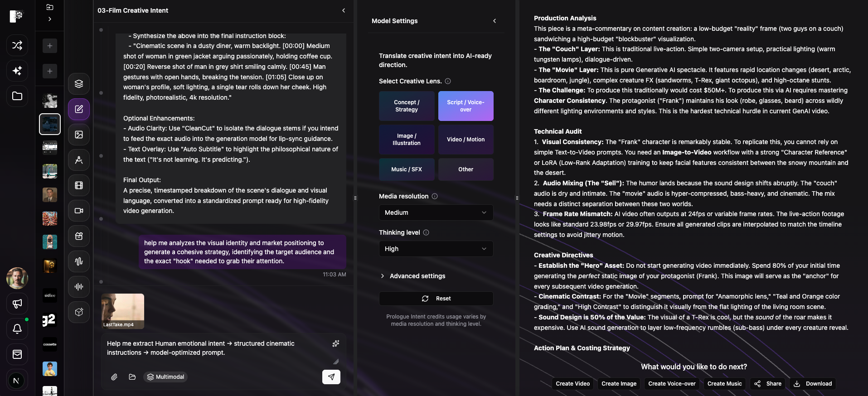This screenshot has width=868, height=396.
Task: Select the Script / Voice-over creative lens
Action: pos(466,106)
